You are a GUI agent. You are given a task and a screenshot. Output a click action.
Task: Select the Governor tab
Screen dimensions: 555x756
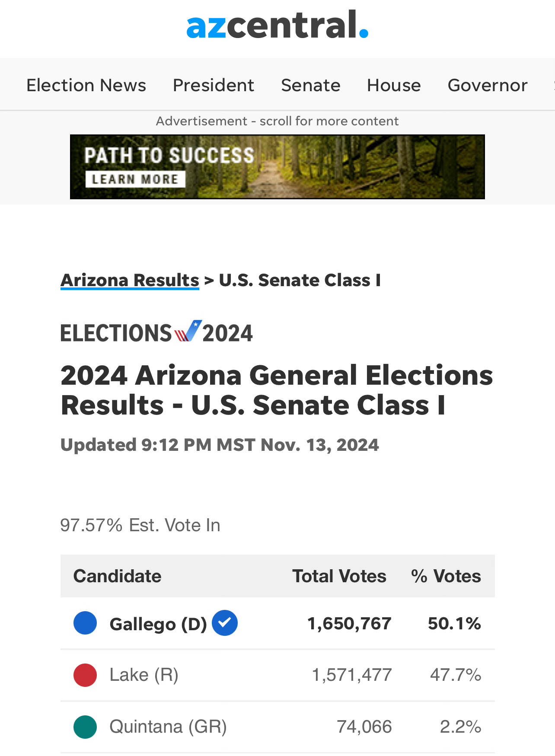pyautogui.click(x=488, y=85)
